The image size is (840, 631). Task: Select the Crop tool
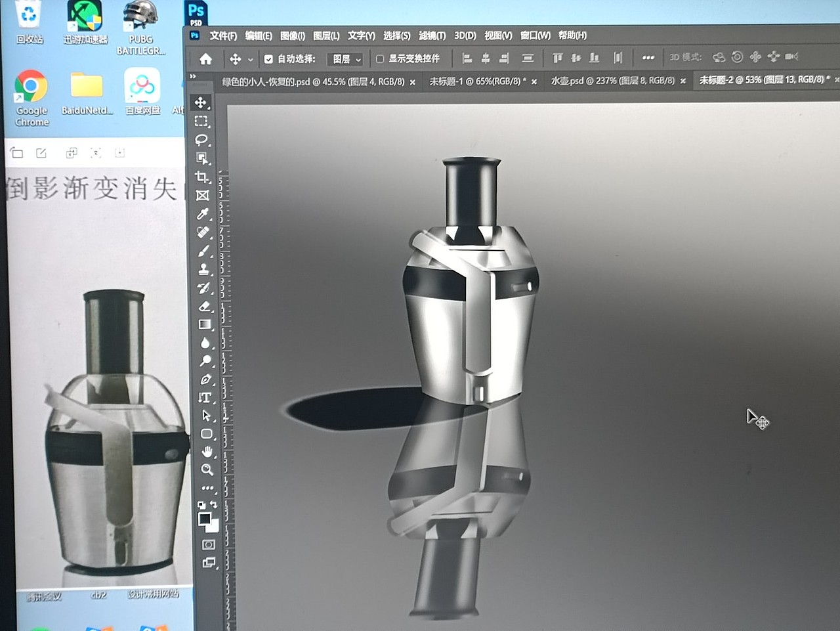click(x=202, y=177)
